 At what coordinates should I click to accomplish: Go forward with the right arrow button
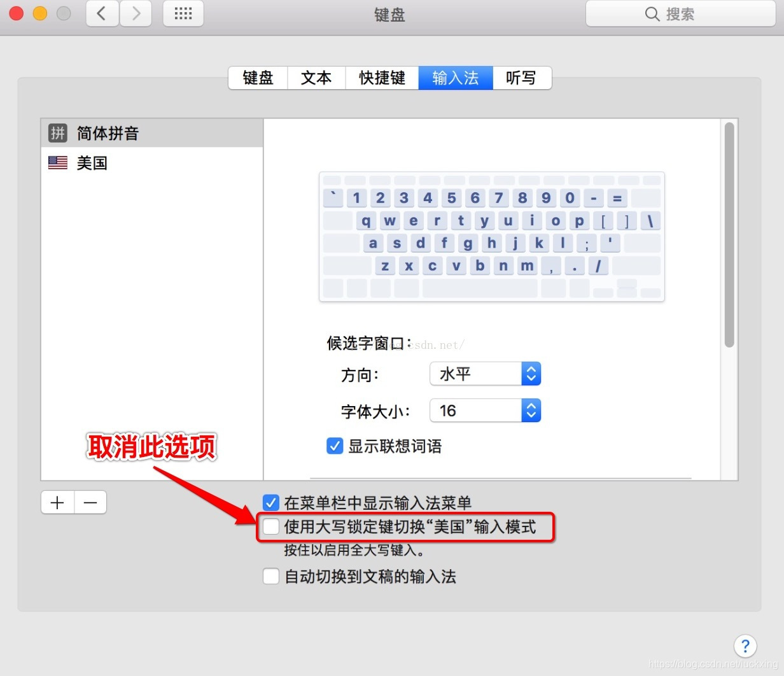click(x=136, y=13)
